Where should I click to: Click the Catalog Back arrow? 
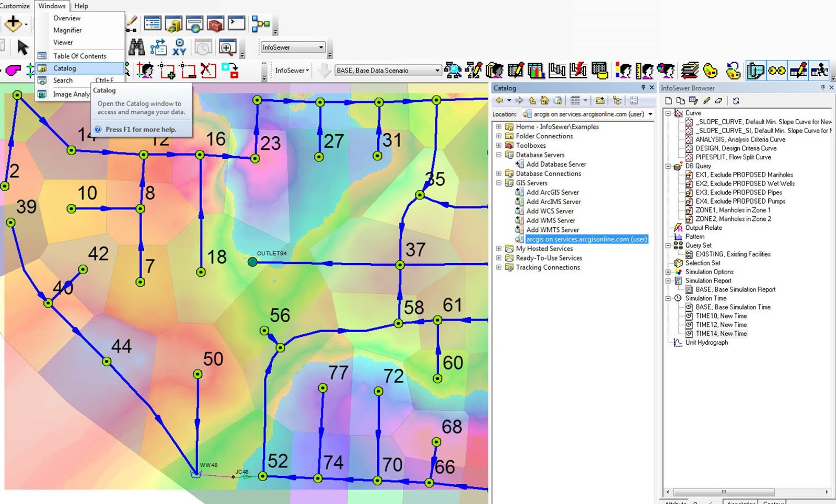pos(500,100)
